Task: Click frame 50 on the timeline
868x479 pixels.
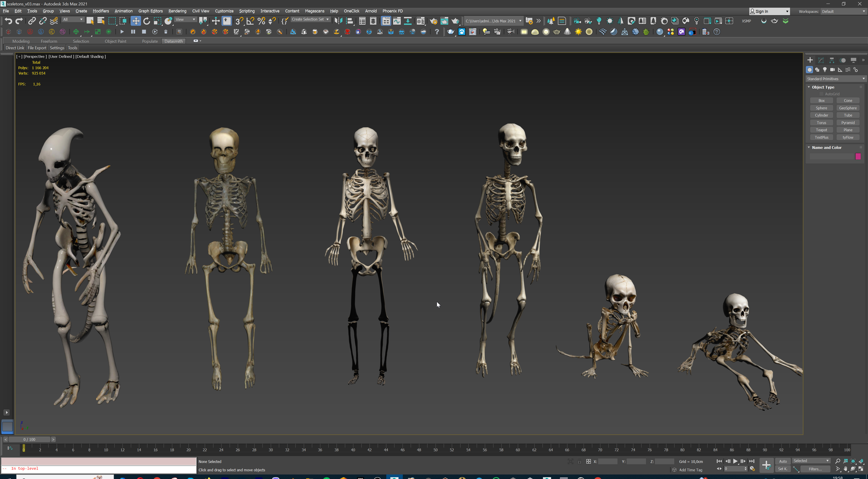Action: [435, 449]
